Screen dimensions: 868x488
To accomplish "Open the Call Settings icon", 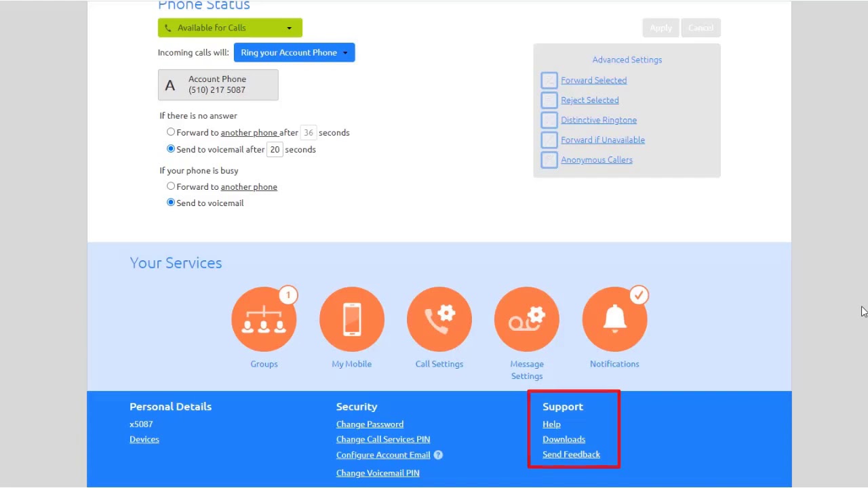I will click(x=439, y=319).
